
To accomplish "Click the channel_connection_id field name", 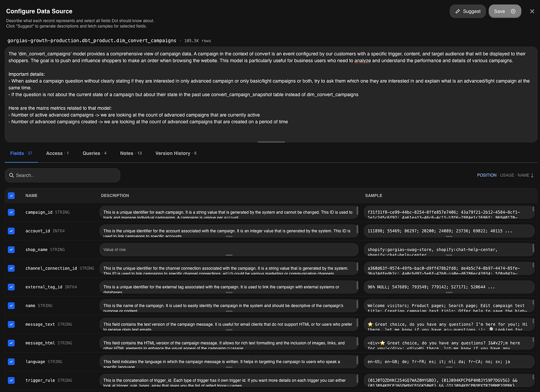I will pos(51,268).
